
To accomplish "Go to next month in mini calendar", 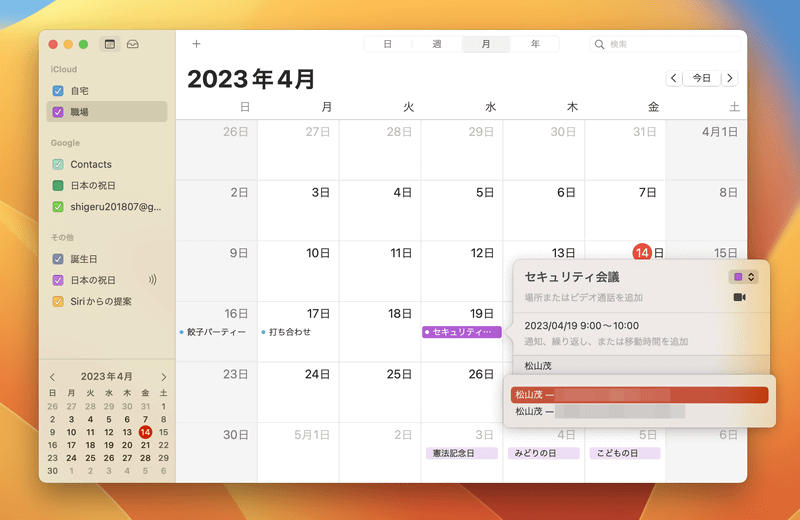I will (163, 377).
